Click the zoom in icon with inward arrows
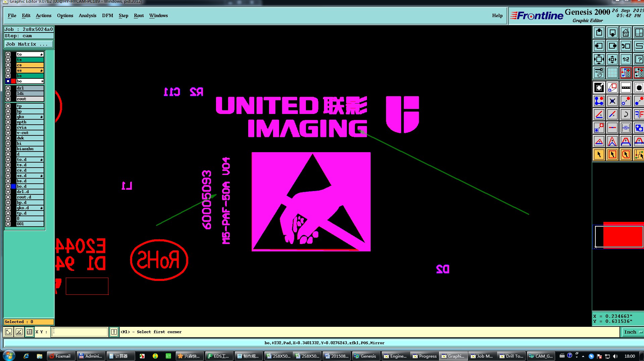This screenshot has width=644, height=361. coord(612,59)
